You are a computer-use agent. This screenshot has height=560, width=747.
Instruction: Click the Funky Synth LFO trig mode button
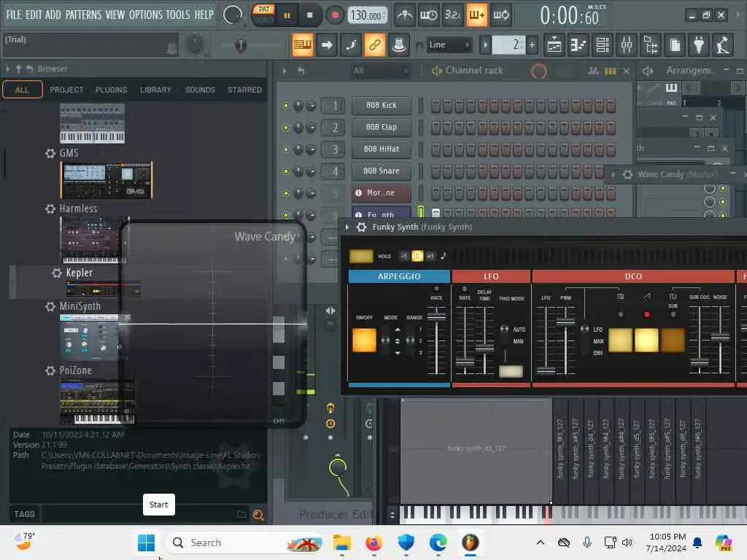point(511,371)
